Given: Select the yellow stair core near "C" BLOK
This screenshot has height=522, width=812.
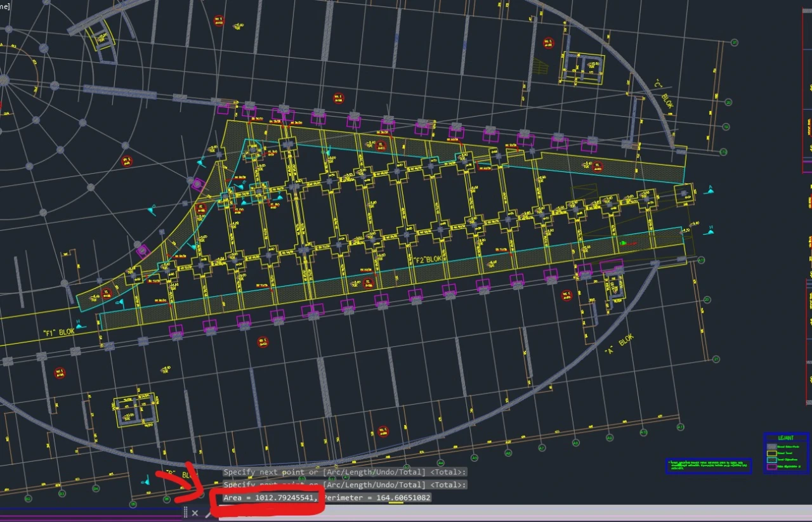Looking at the screenshot, I should pos(582,67).
